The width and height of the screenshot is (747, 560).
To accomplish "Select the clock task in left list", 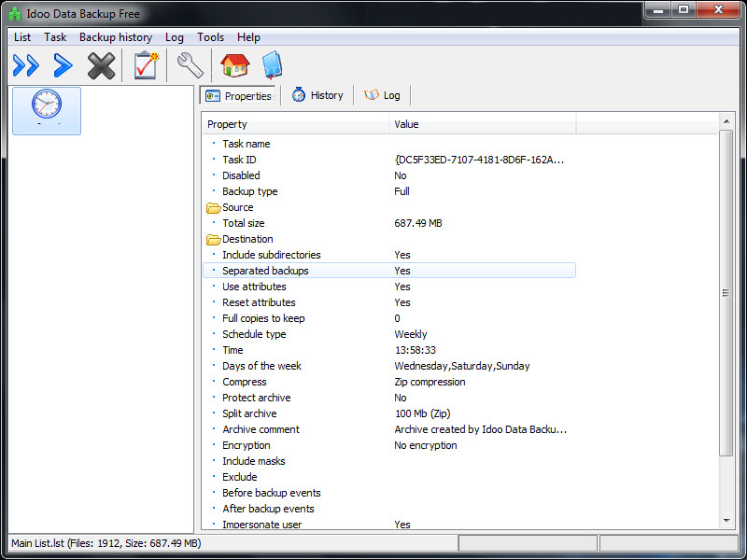I will (x=47, y=110).
